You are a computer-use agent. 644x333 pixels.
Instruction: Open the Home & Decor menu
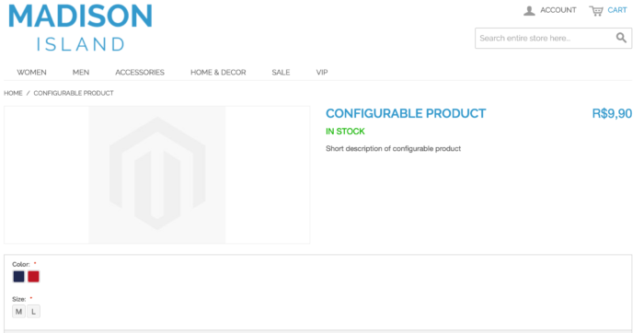218,73
